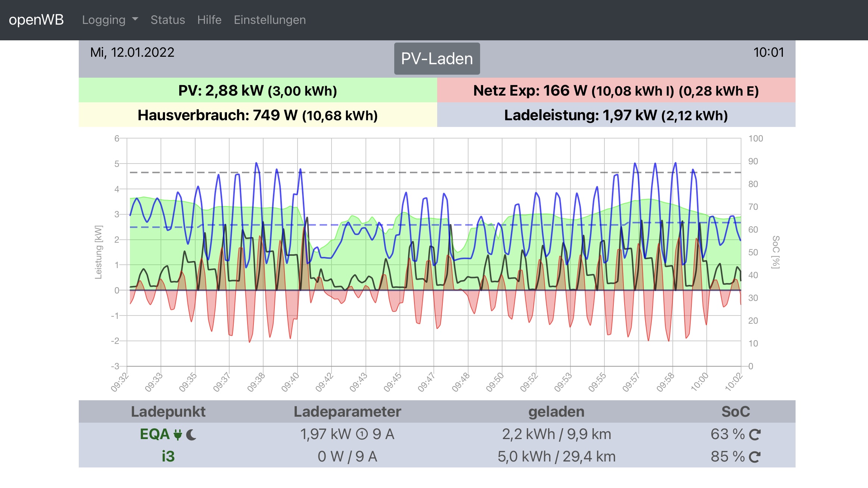Click the Logging dropdown caret arrow

pos(135,19)
